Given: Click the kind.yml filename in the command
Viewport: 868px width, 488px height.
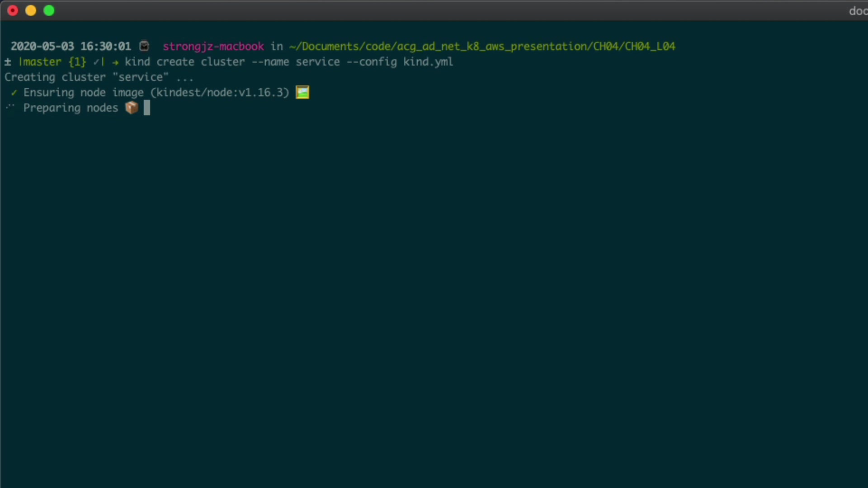Looking at the screenshot, I should coord(428,62).
